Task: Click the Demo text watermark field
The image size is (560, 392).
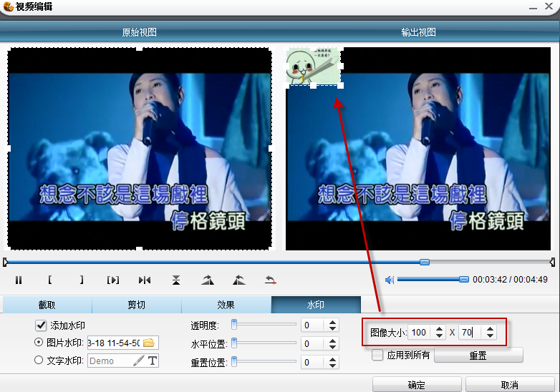Action: tap(110, 361)
